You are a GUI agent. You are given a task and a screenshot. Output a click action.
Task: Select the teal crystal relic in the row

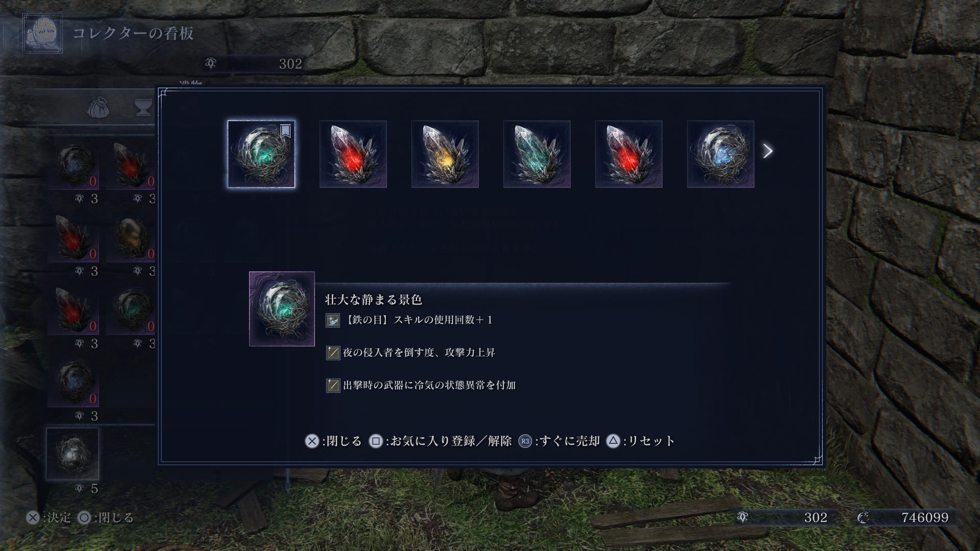coord(537,154)
